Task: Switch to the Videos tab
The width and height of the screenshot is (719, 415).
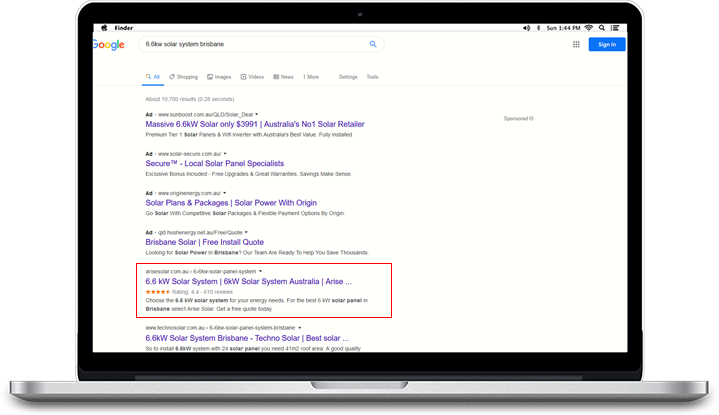Action: click(x=252, y=77)
